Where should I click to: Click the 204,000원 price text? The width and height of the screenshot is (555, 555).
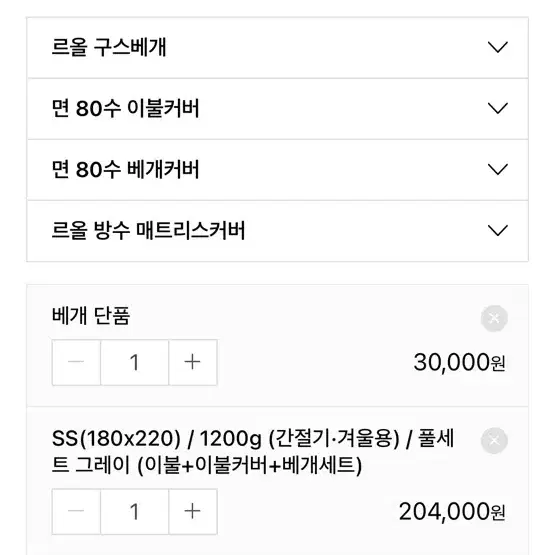[452, 512]
